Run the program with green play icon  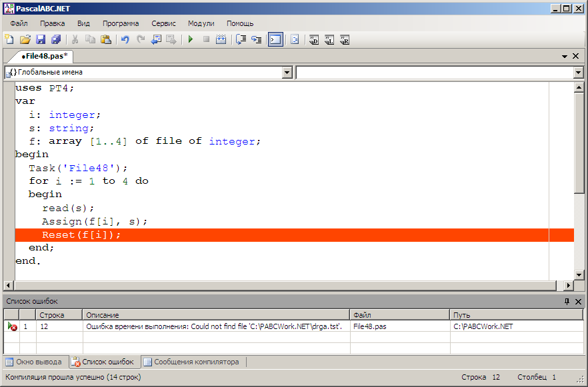(191, 39)
